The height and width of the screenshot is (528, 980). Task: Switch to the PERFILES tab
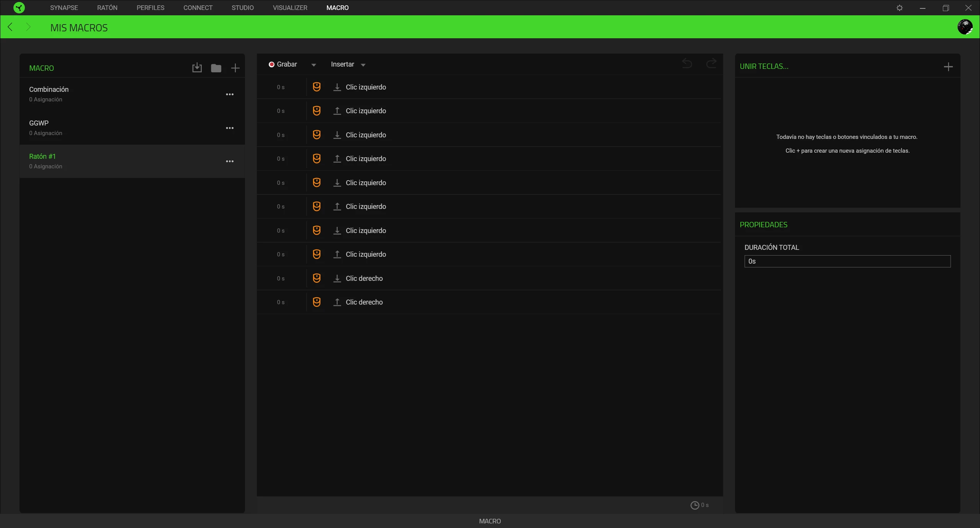[x=150, y=8]
